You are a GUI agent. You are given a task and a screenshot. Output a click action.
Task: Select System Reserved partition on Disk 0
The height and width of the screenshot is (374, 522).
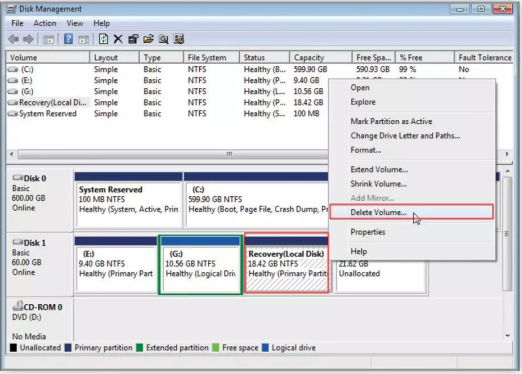pos(128,200)
